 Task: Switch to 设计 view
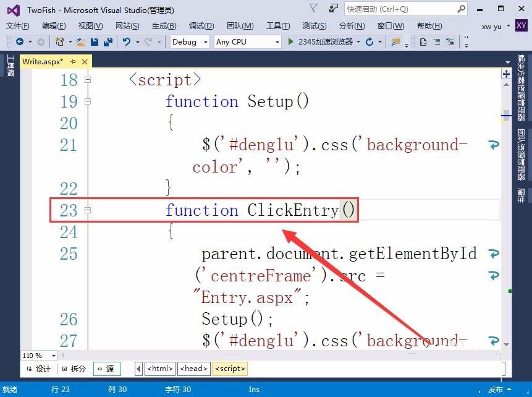pyautogui.click(x=39, y=369)
